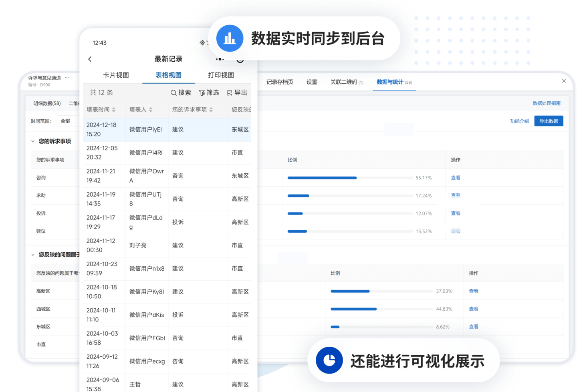Click the 导出数据 button
Viewport: 577px width, 392px height.
(549, 121)
